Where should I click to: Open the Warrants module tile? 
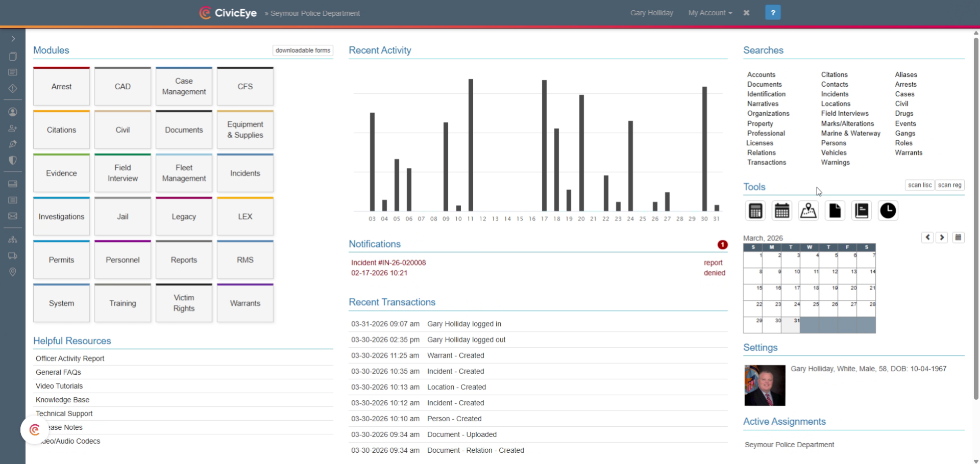[245, 303]
